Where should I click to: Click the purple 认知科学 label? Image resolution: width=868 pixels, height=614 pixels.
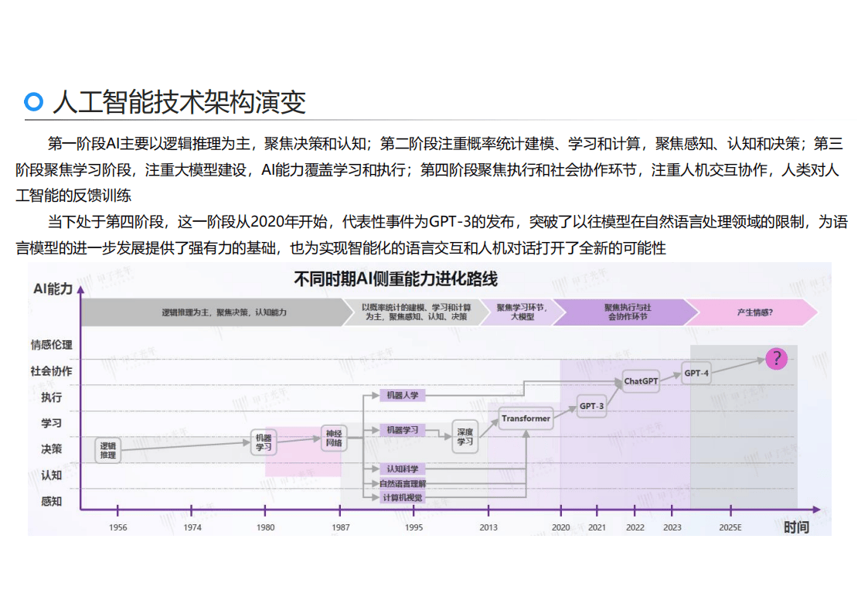(403, 469)
